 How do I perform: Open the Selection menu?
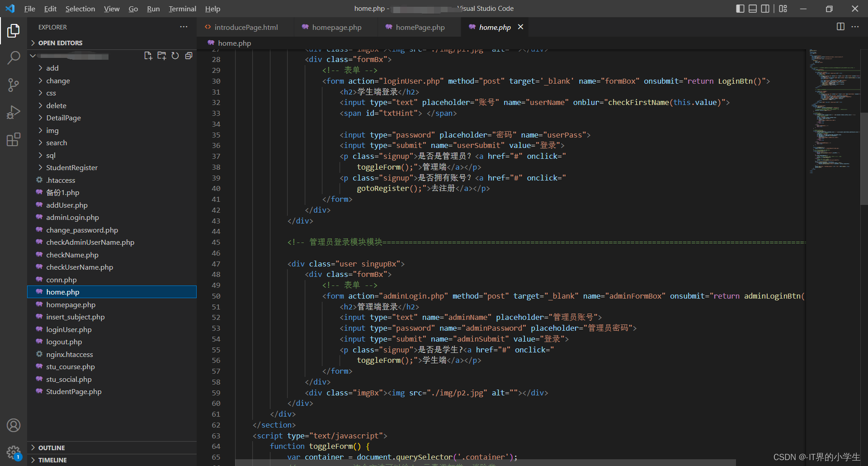point(80,9)
